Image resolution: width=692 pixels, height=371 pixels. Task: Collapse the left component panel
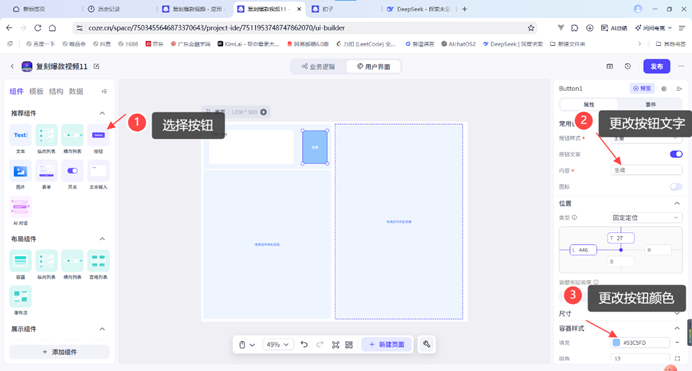(x=104, y=91)
